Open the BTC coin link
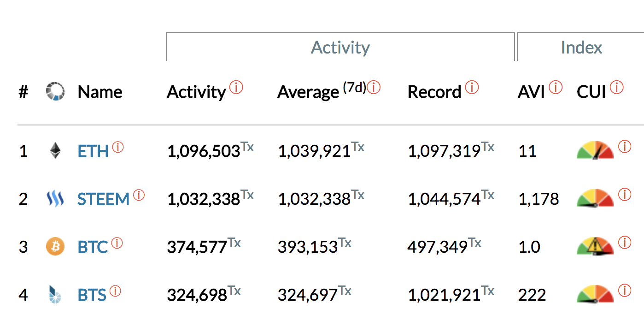 [93, 247]
